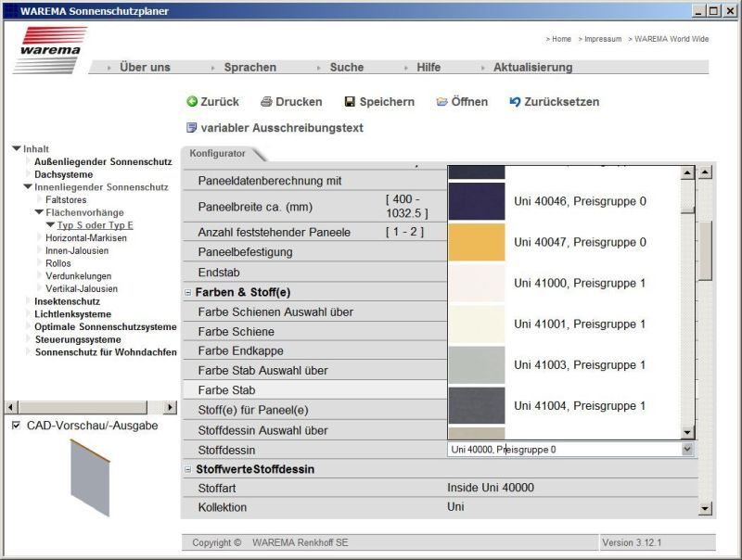Image resolution: width=742 pixels, height=560 pixels.
Task: Click the Speichern floppy disk icon
Action: click(x=350, y=102)
